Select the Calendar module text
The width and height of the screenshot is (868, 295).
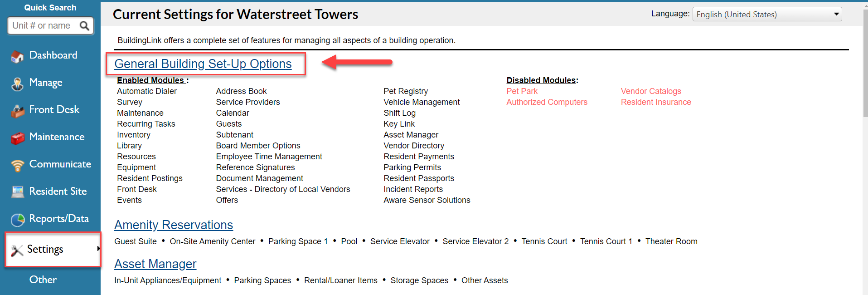pyautogui.click(x=233, y=113)
